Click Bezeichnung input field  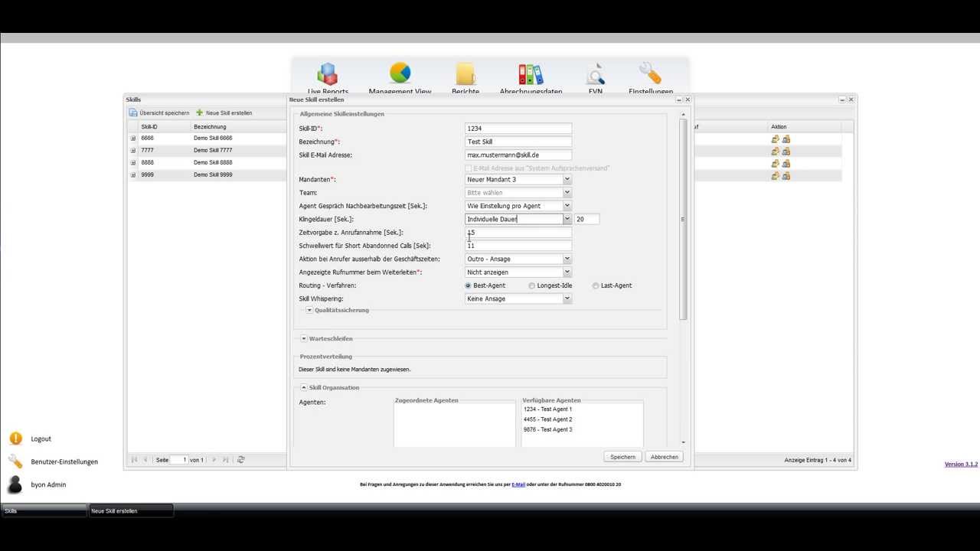coord(518,142)
